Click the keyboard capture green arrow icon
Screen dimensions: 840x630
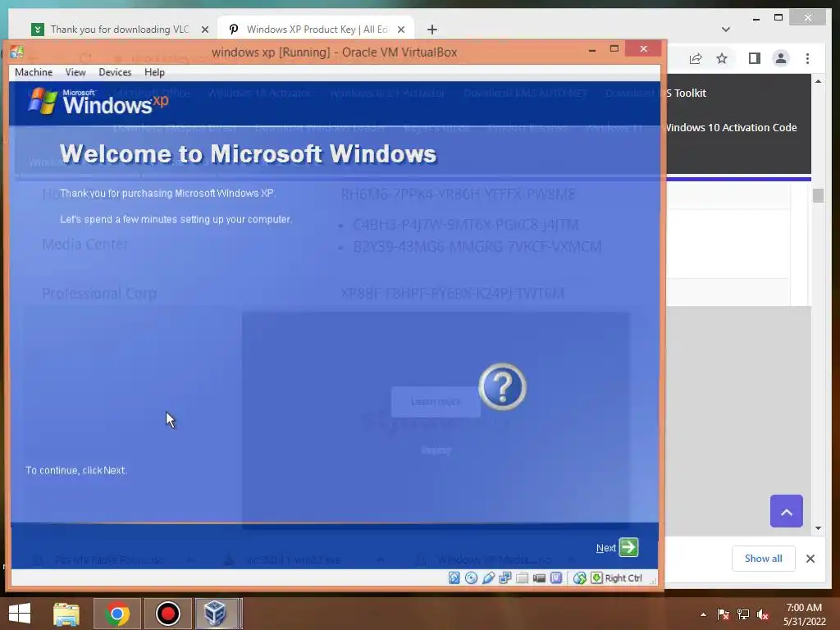coord(596,578)
